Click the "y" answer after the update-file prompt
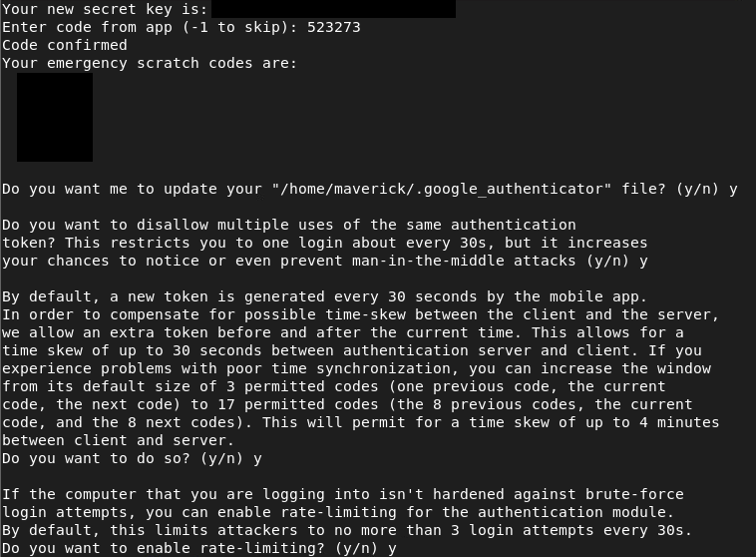The height and width of the screenshot is (557, 756). click(x=733, y=189)
